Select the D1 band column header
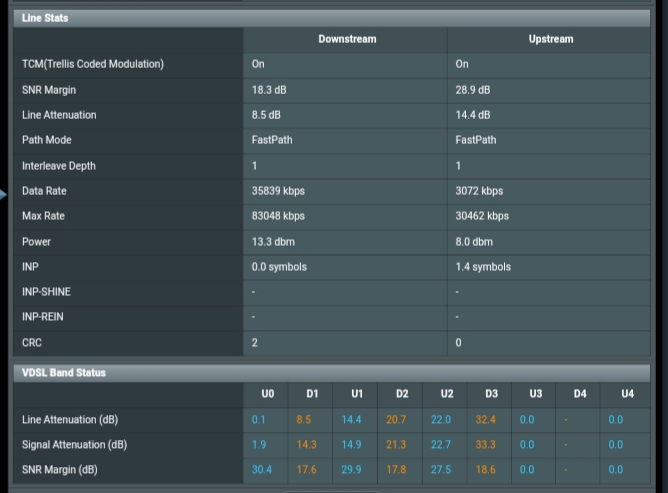Image resolution: width=668 pixels, height=493 pixels. (x=312, y=394)
